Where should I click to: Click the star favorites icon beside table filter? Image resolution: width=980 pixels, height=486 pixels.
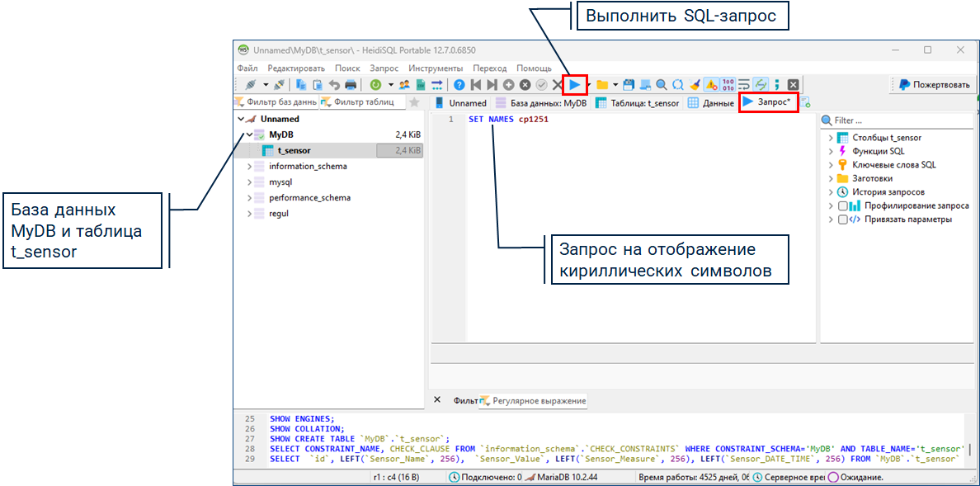[x=414, y=102]
